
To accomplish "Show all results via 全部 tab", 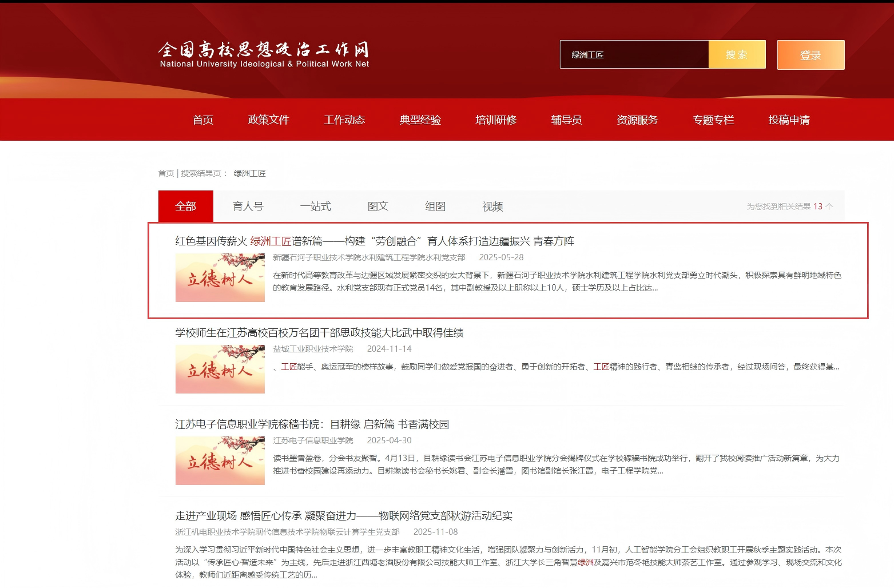I will coord(185,206).
